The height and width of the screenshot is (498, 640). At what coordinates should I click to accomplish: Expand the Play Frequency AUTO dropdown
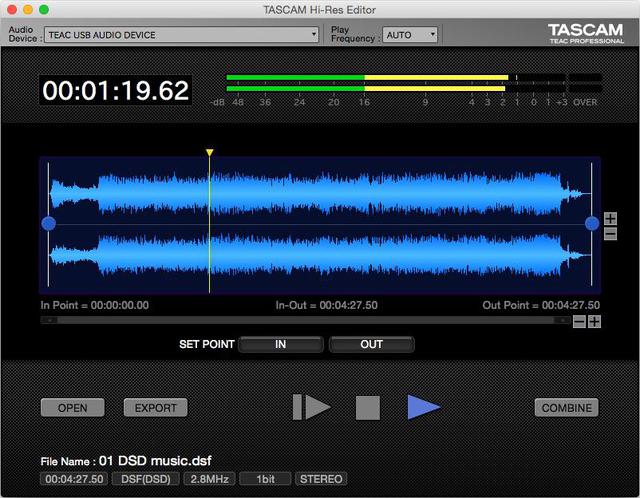click(x=411, y=35)
